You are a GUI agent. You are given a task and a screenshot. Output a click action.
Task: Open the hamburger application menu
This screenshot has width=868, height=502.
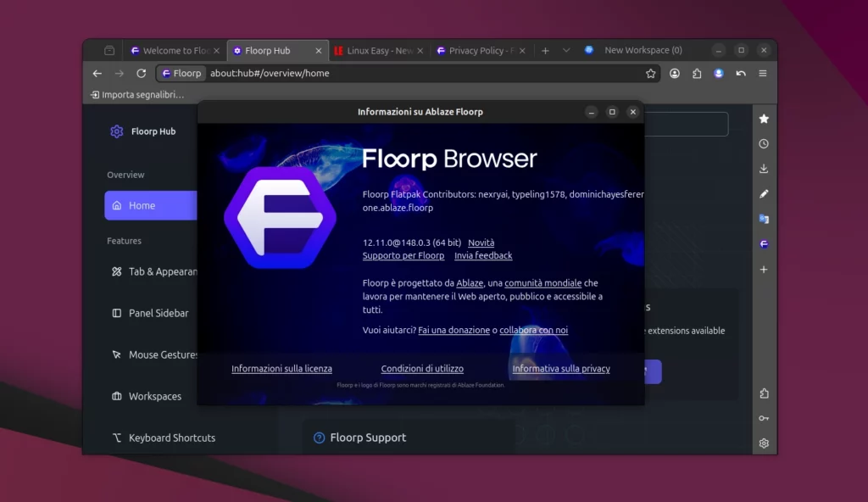(x=762, y=73)
